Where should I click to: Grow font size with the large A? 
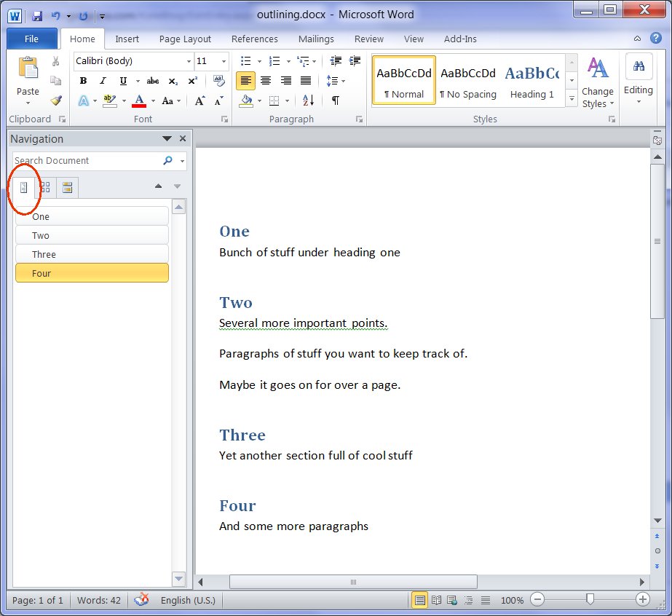pos(199,100)
